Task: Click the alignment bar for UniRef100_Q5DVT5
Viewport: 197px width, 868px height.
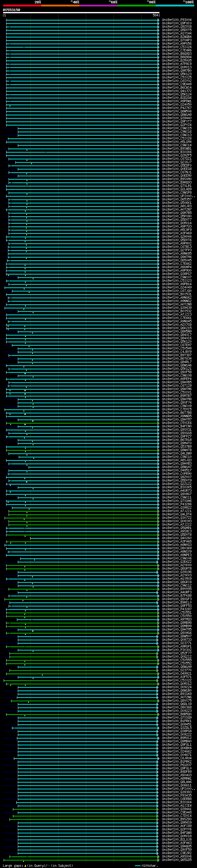Action: coord(82,30)
